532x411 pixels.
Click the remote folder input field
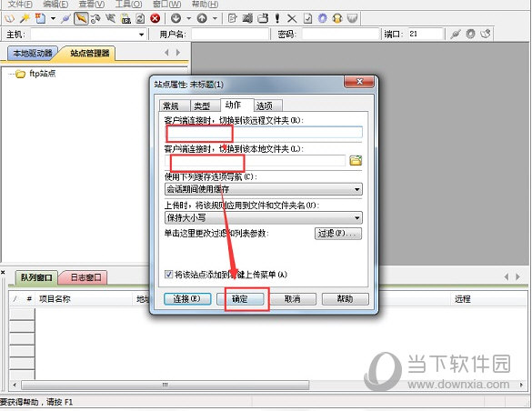pyautogui.click(x=264, y=133)
